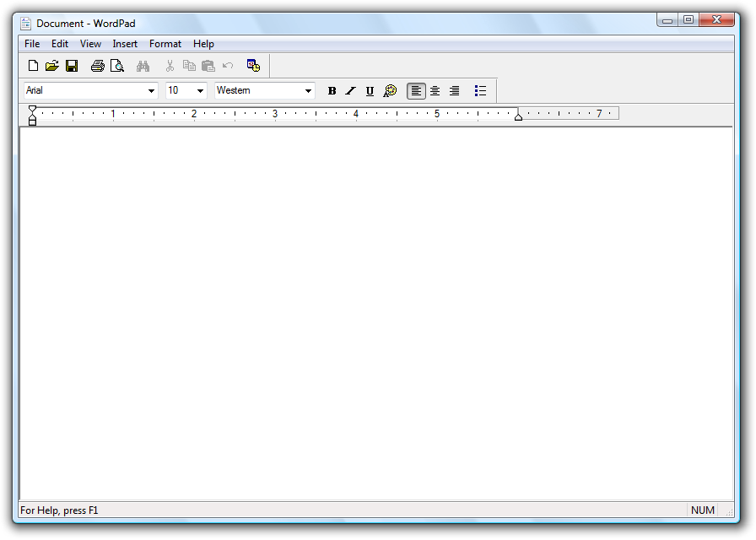Open Print Preview with the magnifier page icon

point(117,66)
